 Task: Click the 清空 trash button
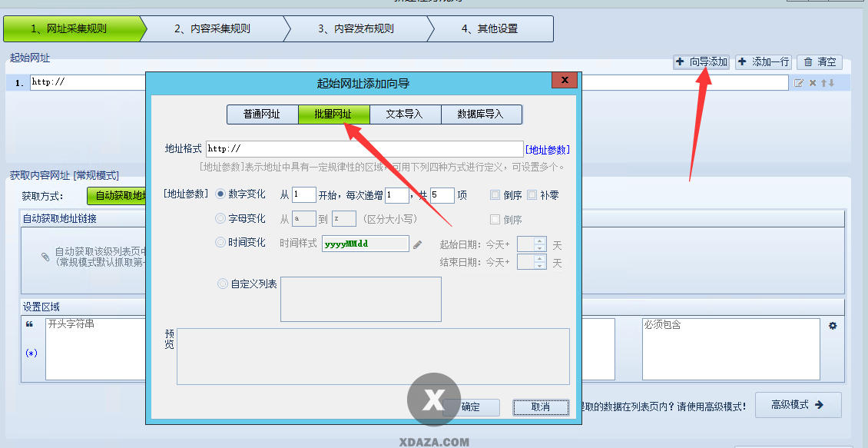pos(820,62)
